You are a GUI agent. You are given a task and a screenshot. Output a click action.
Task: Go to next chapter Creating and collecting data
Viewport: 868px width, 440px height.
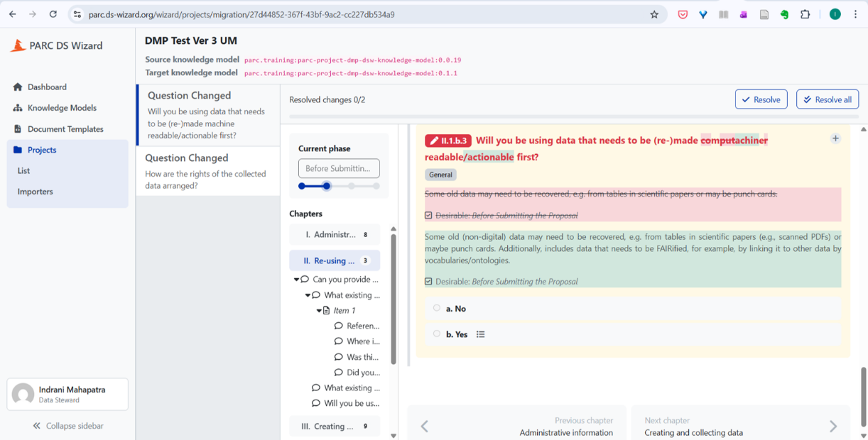coord(740,426)
